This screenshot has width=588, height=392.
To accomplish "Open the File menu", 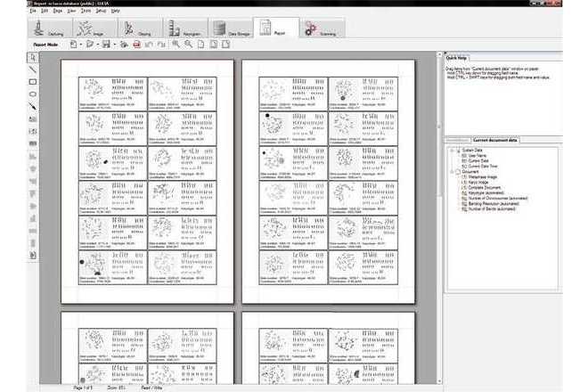I will tap(33, 11).
